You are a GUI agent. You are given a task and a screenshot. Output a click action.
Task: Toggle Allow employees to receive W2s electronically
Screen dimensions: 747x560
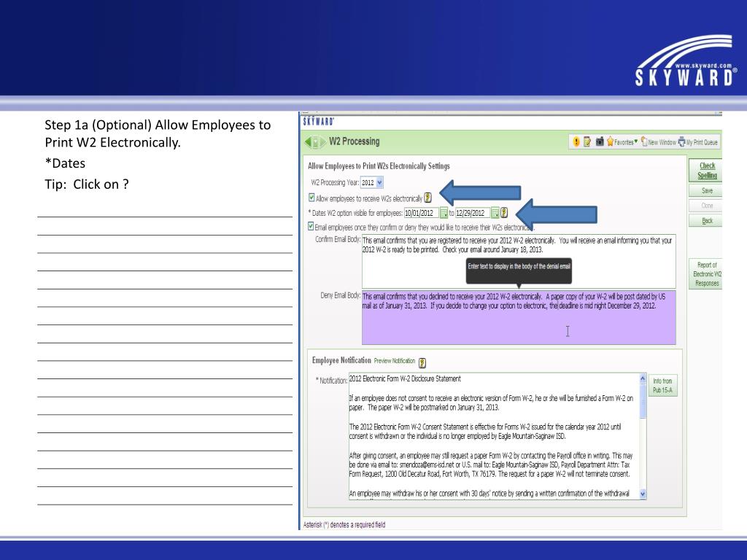pos(311,198)
